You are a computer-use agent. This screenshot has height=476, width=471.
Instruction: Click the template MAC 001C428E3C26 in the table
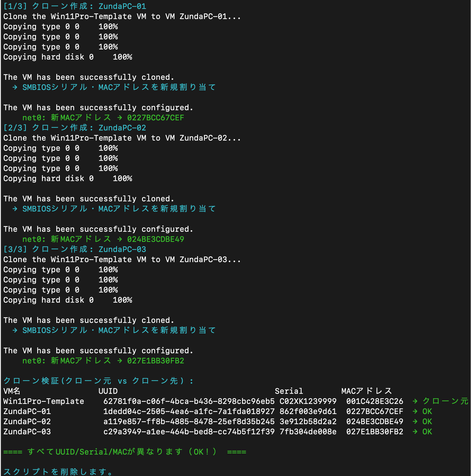pos(375,401)
